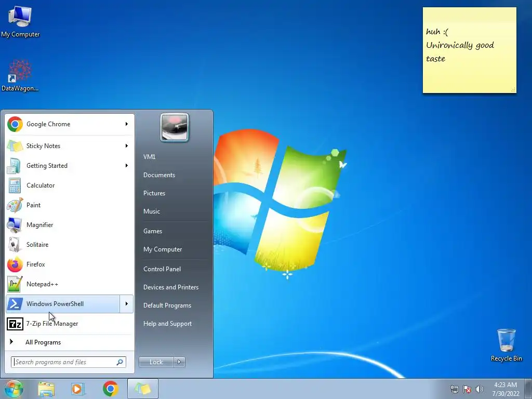This screenshot has height=399, width=532.
Task: Open Pictures library link
Action: click(154, 193)
